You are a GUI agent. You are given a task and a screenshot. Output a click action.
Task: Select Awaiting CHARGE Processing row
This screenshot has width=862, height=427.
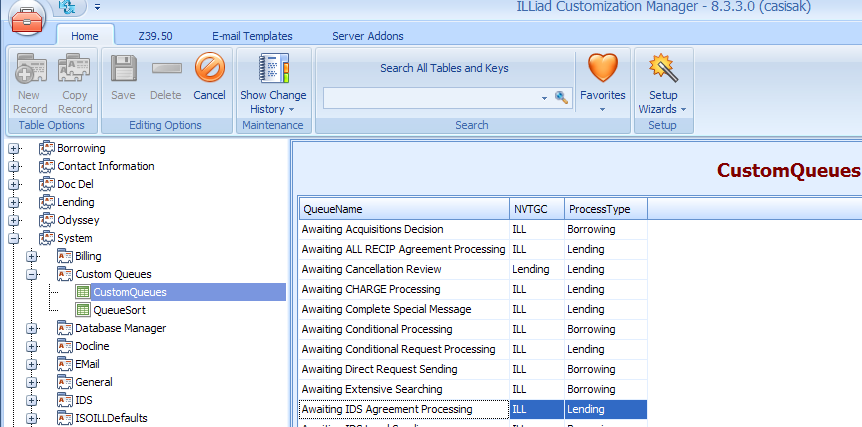(x=473, y=289)
